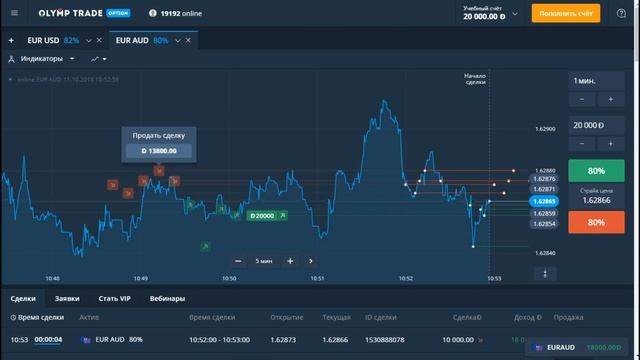This screenshot has height=360, width=640.
Task: Click the lowest green trade marker
Action: click(205, 246)
